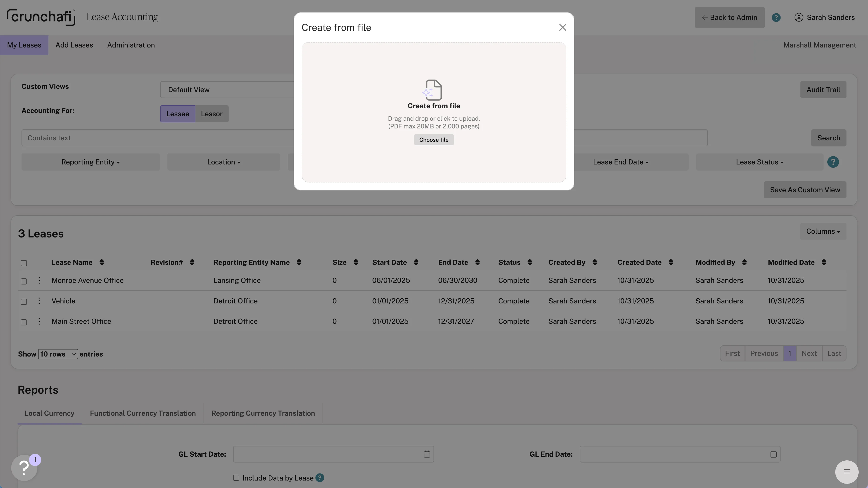Click the sparkle file upload icon
The height and width of the screenshot is (488, 868).
point(433,90)
